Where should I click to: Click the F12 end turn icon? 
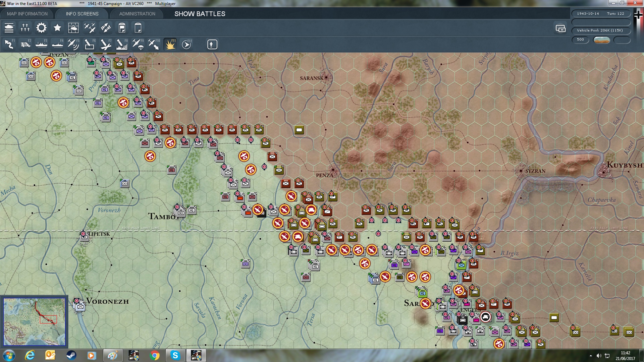pos(186,44)
